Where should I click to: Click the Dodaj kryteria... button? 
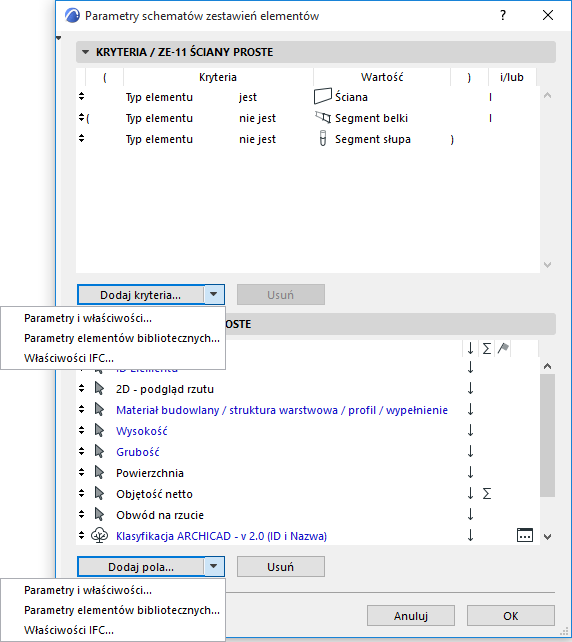pos(140,294)
